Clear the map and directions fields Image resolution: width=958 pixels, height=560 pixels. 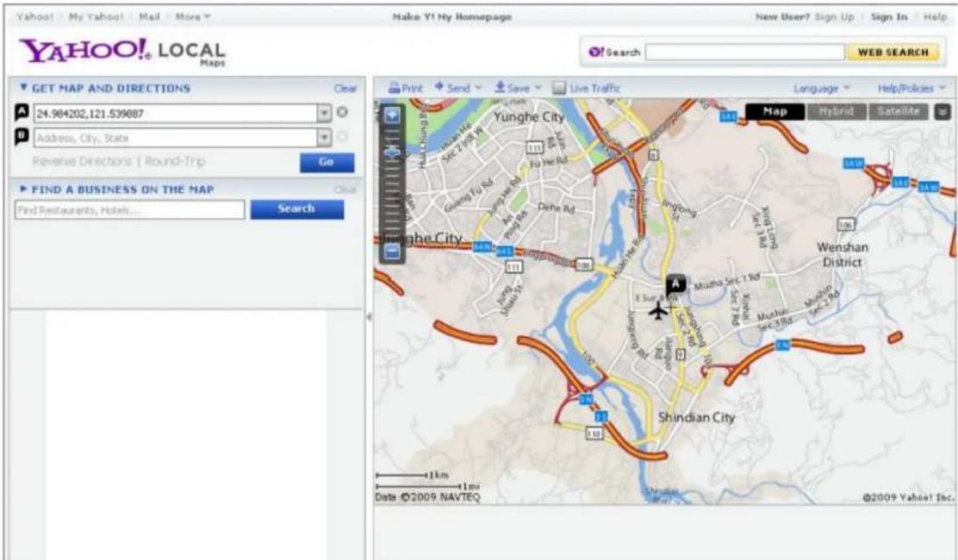[x=345, y=89]
